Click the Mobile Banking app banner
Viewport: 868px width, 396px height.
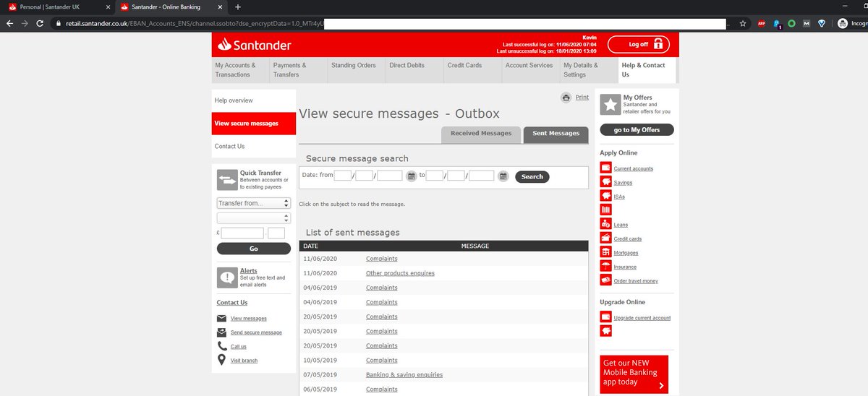coord(634,374)
